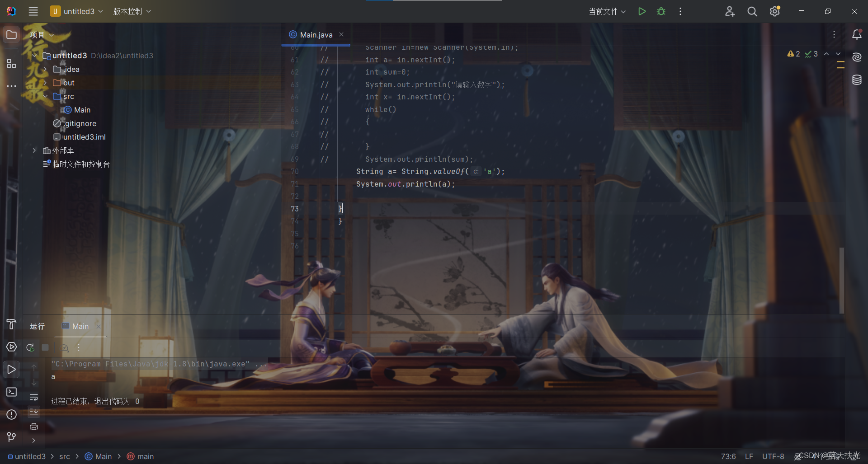Click Main class breadcrumb

[x=99, y=456]
